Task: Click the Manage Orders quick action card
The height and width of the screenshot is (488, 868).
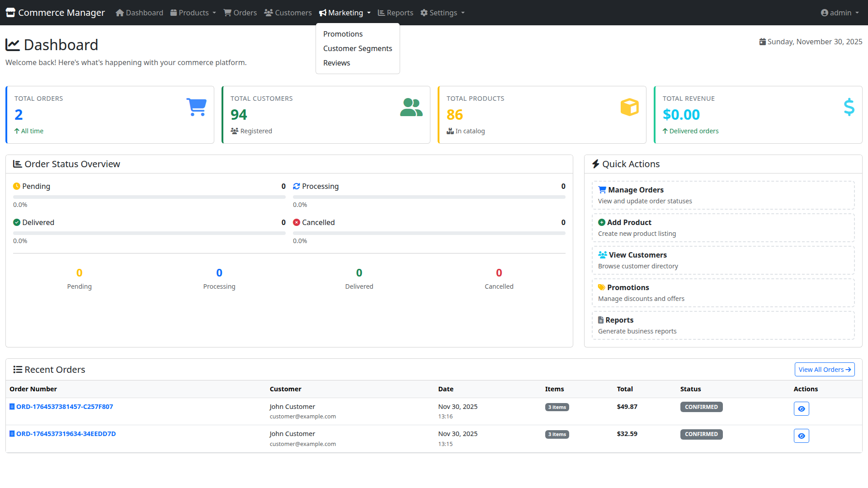Action: [x=722, y=195]
